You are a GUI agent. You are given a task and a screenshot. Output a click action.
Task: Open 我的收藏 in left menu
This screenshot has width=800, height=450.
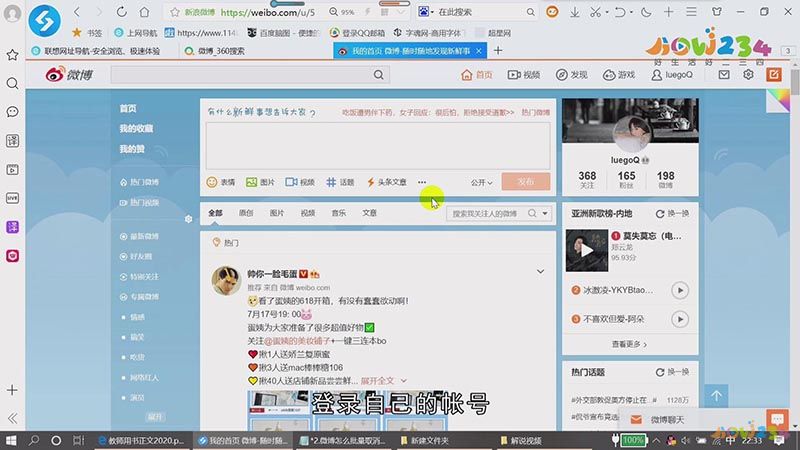pos(136,129)
